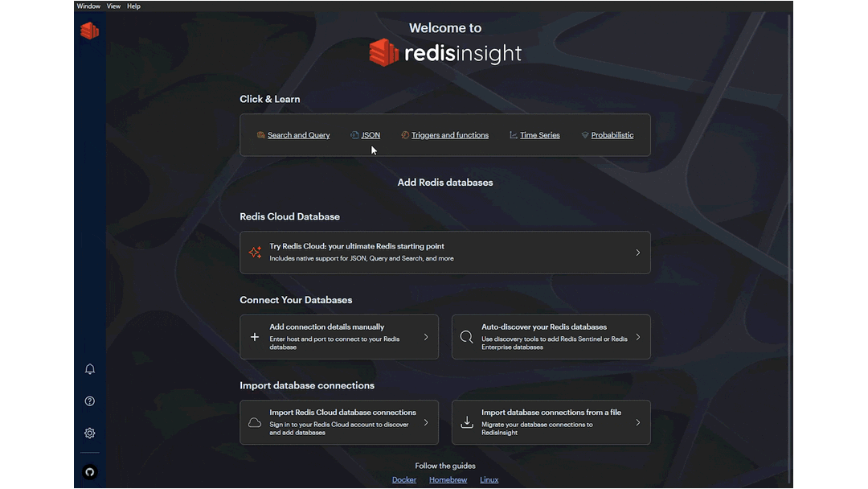Screen dimensions: 868x489
Task: Click the 'Follow the guides' text
Action: pyautogui.click(x=445, y=466)
